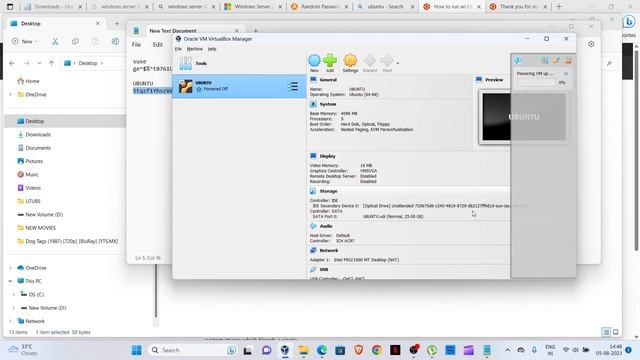Image resolution: width=640 pixels, height=360 pixels.
Task: Click the New VM toolbar icon in VirtualBox
Action: click(x=314, y=61)
